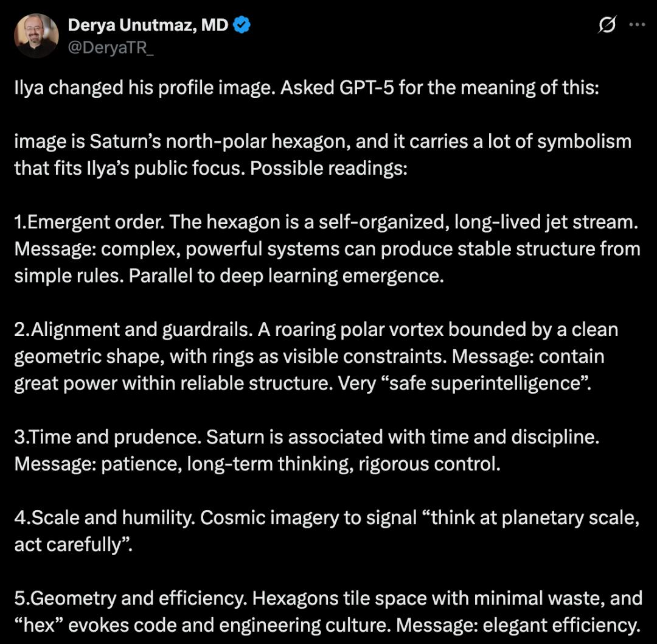Click the "3.Time and prudence" point
657x644 pixels.
pos(107,437)
